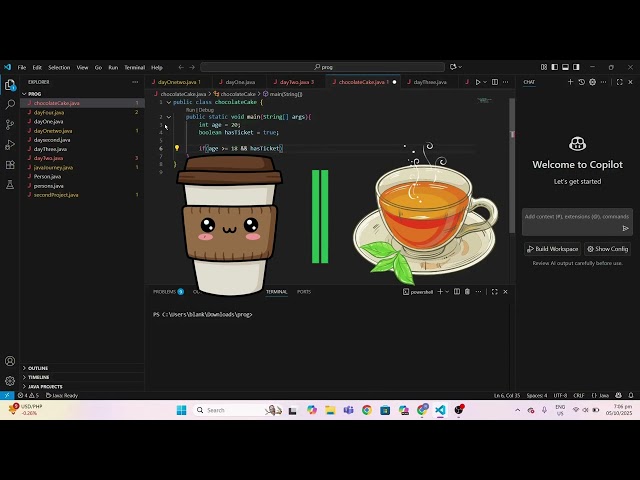Open chat settings gear
This screenshot has width=640, height=480.
pos(592,82)
